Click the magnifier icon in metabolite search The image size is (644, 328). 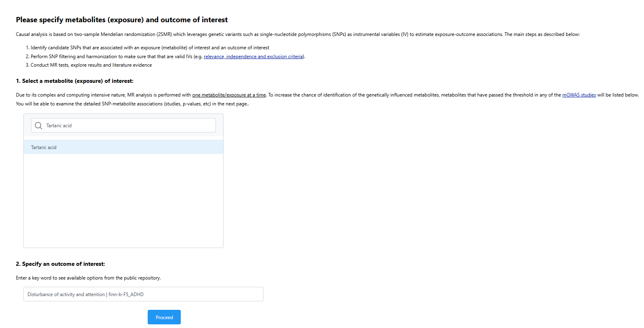[38, 126]
